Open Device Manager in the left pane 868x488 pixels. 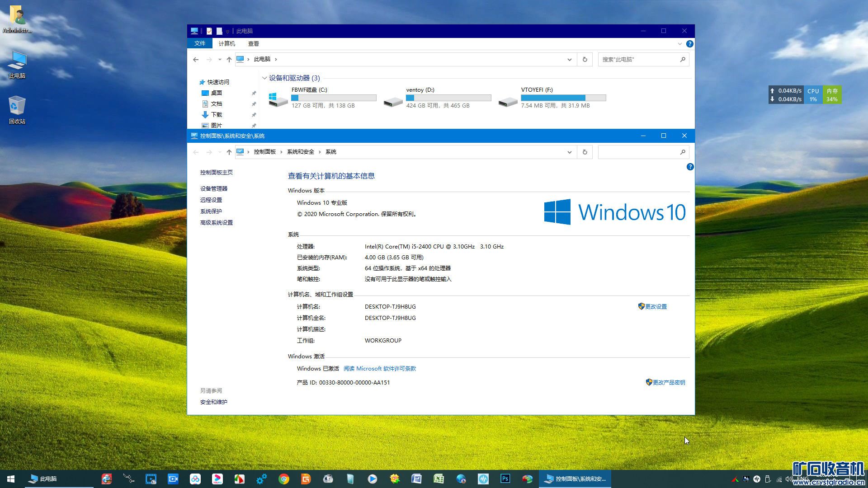click(214, 188)
